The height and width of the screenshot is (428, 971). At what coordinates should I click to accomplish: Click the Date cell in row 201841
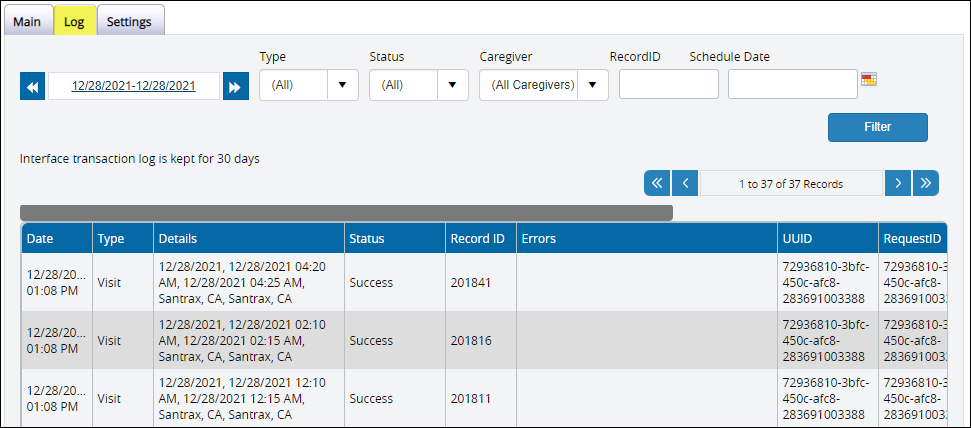57,282
